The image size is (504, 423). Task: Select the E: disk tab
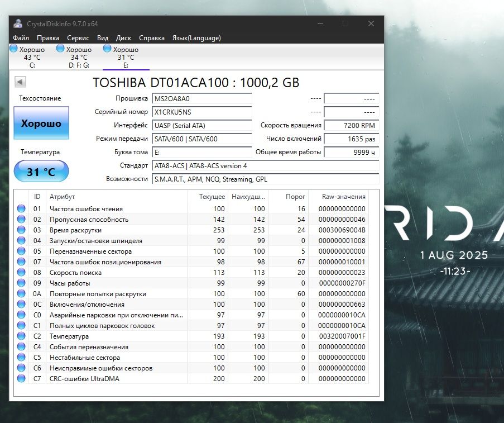(126, 57)
